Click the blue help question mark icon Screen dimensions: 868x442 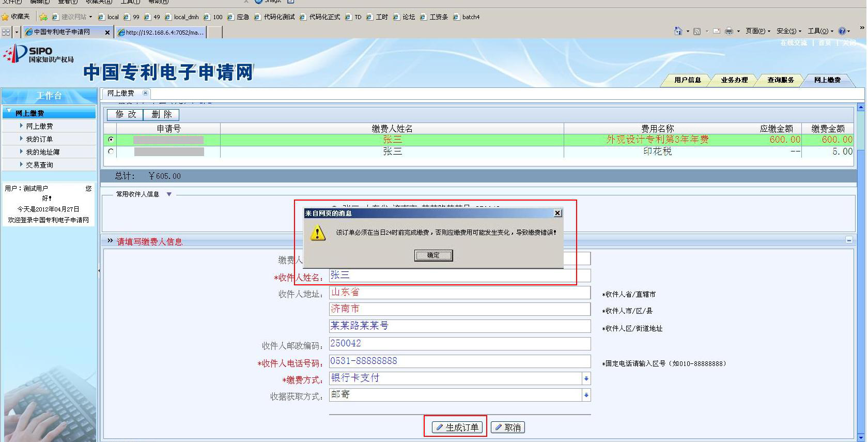842,31
